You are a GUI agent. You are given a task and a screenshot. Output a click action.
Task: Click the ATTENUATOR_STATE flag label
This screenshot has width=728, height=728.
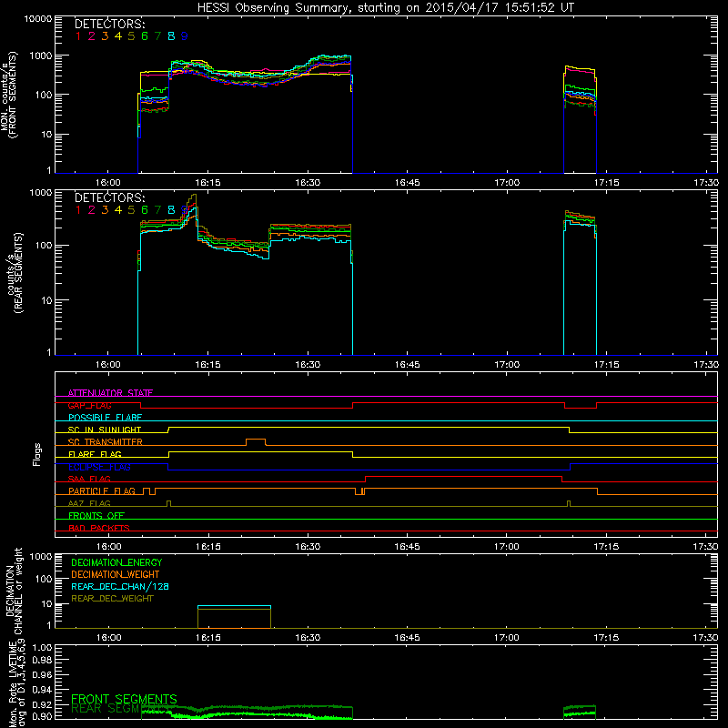tap(110, 393)
